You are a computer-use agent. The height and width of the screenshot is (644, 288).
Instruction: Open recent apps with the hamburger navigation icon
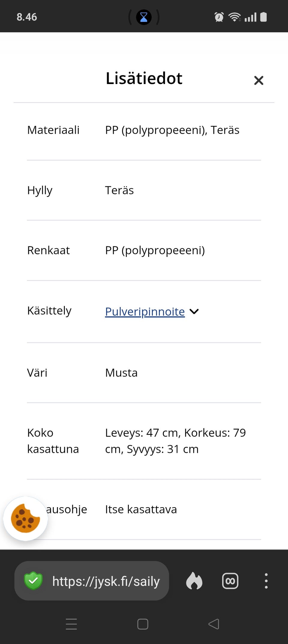click(71, 624)
